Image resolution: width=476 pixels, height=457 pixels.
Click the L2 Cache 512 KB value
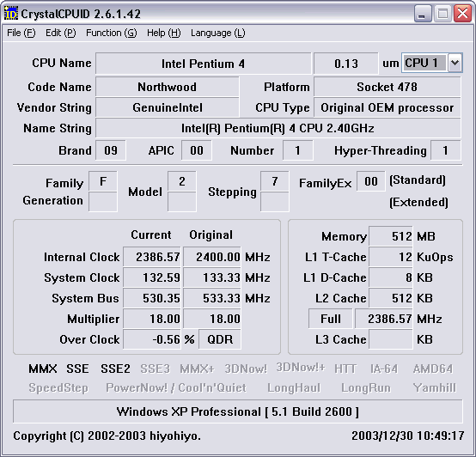coord(391,298)
